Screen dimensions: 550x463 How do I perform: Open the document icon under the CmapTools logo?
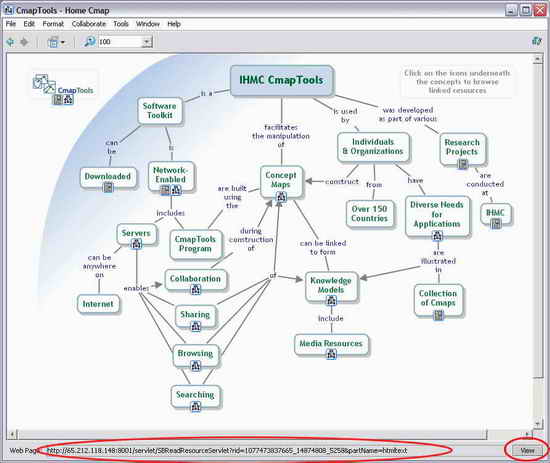coord(58,100)
